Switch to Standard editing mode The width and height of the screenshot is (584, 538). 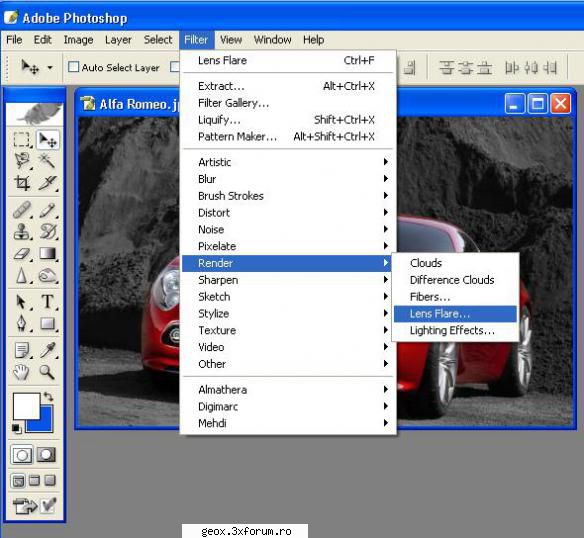click(22, 455)
